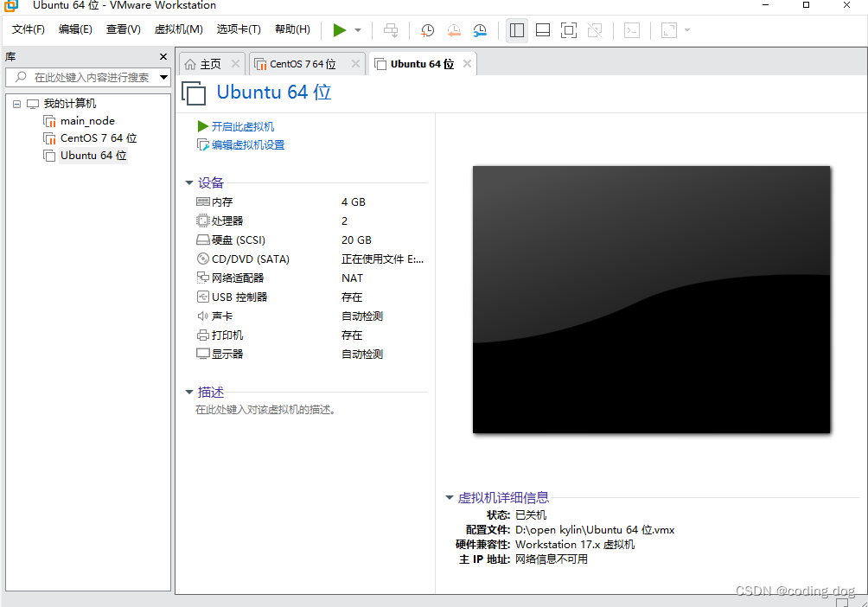The height and width of the screenshot is (607, 868).
Task: Click the full screen mode icon
Action: pyautogui.click(x=568, y=30)
